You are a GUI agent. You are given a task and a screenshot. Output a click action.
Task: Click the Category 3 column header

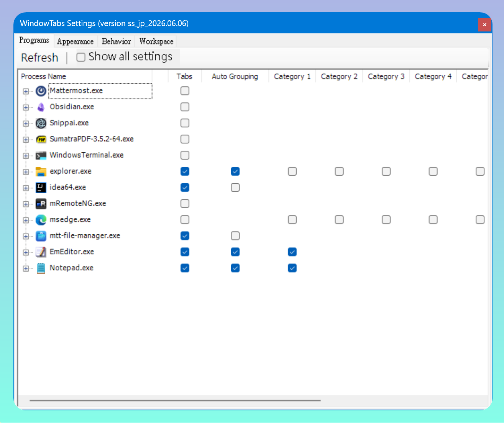pos(386,76)
